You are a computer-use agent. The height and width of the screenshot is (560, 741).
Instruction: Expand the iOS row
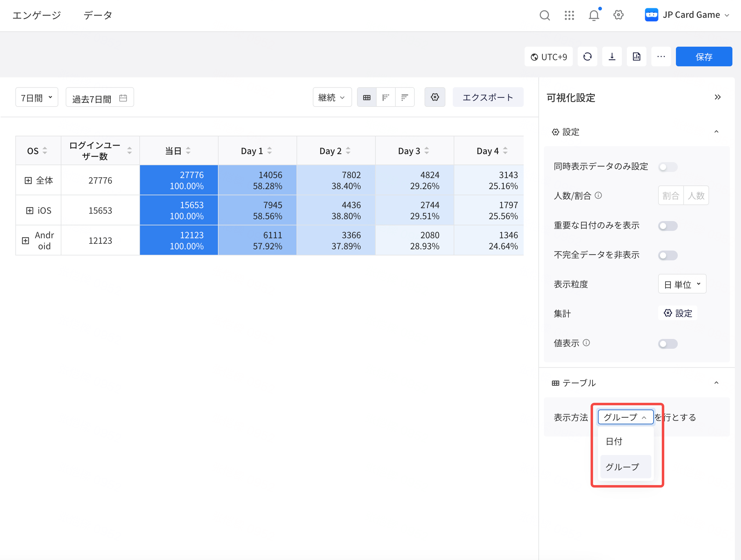(30, 211)
